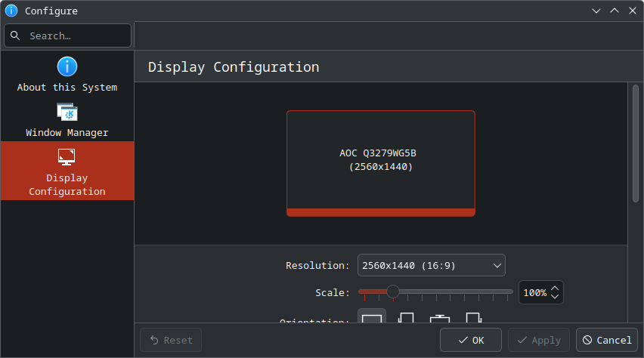Select Display Configuration in the sidebar
The image size is (644, 358).
click(x=67, y=171)
